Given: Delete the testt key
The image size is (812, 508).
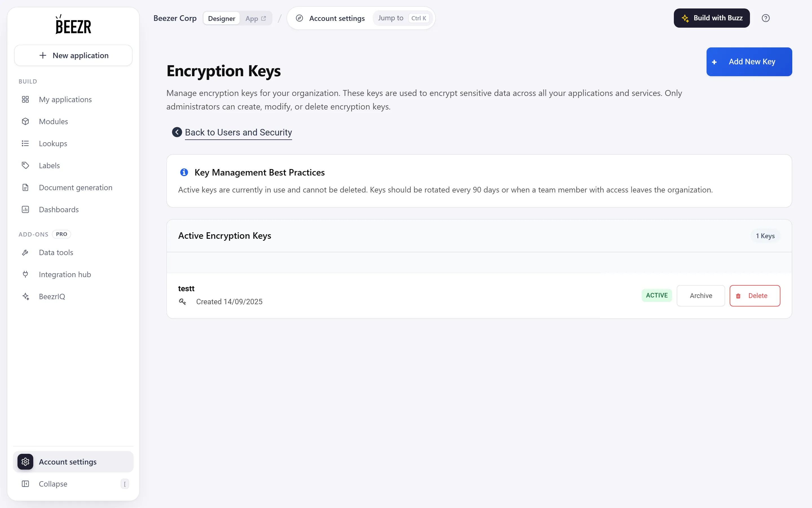Looking at the screenshot, I should [x=754, y=296].
